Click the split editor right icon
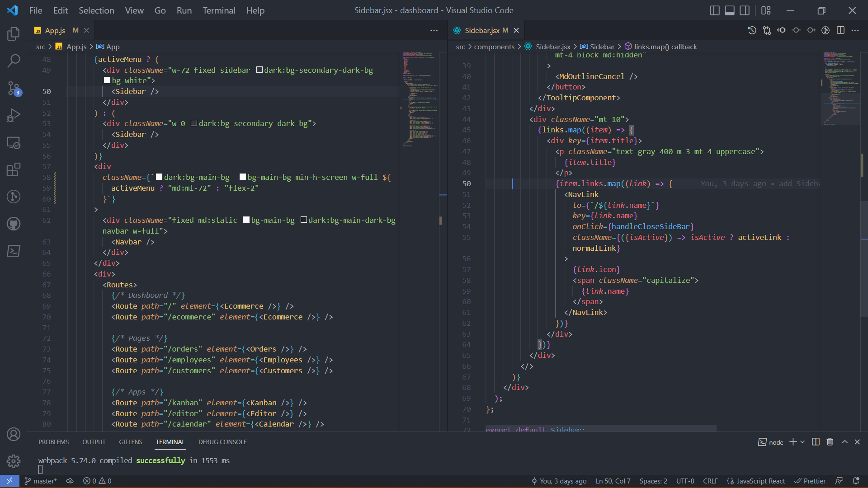The image size is (868, 488). [840, 30]
